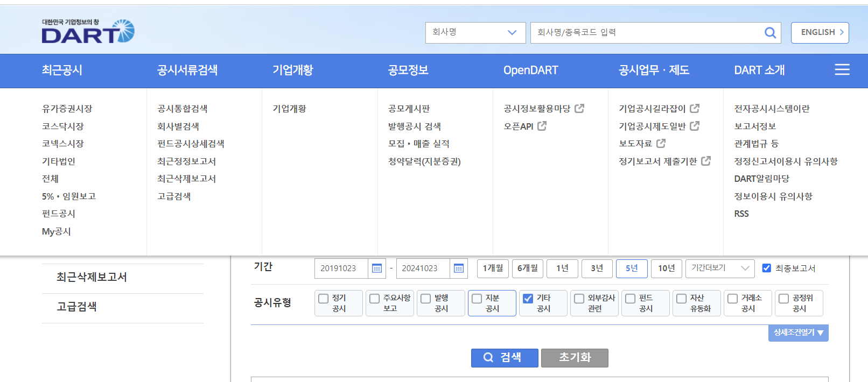868x382 pixels.
Task: Check the 정기공시 disclosure type
Action: [x=324, y=298]
